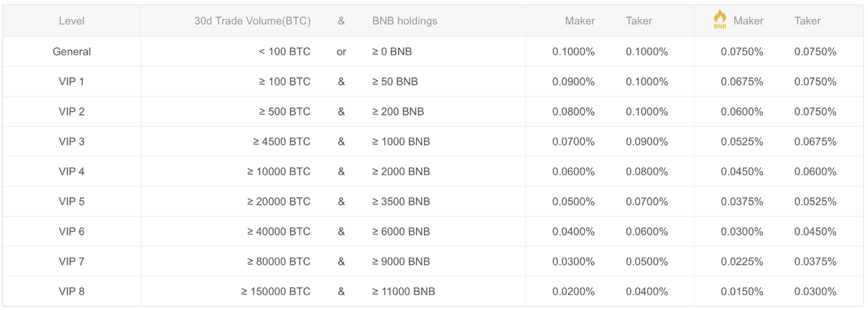Select the VIP 3 level cell
This screenshot has height=310, width=868.
pyautogui.click(x=72, y=142)
